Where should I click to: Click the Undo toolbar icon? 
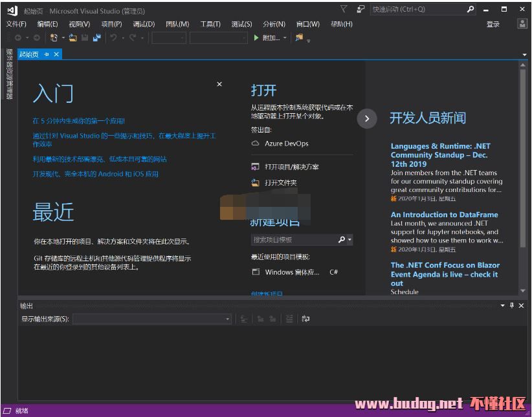pos(114,37)
